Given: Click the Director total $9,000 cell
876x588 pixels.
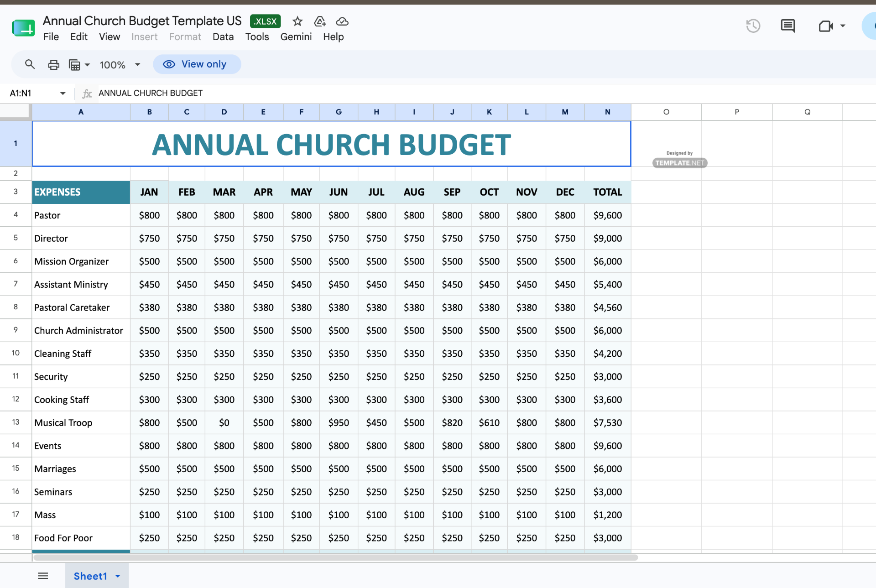Looking at the screenshot, I should [607, 239].
